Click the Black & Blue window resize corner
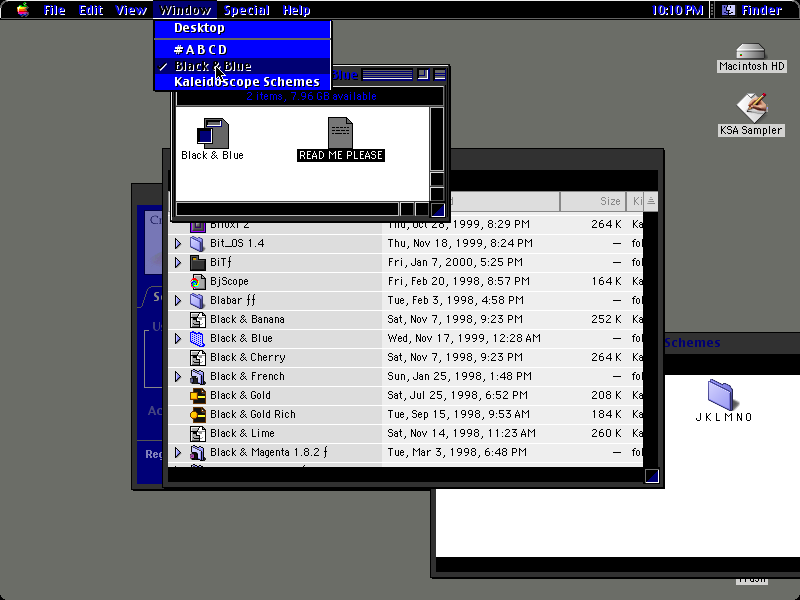The height and width of the screenshot is (600, 800). 438,209
